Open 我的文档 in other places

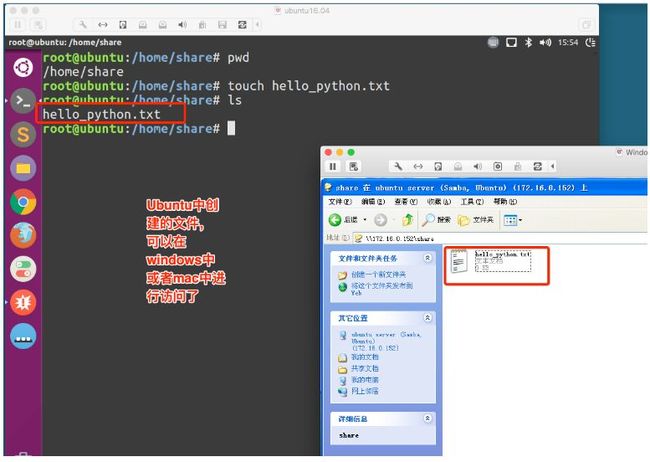[x=365, y=357]
